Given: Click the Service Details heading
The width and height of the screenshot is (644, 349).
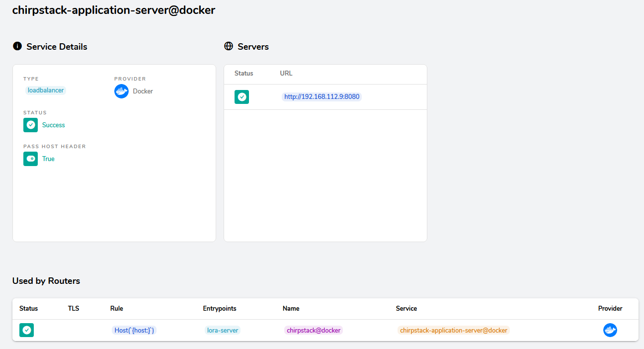Looking at the screenshot, I should [57, 47].
